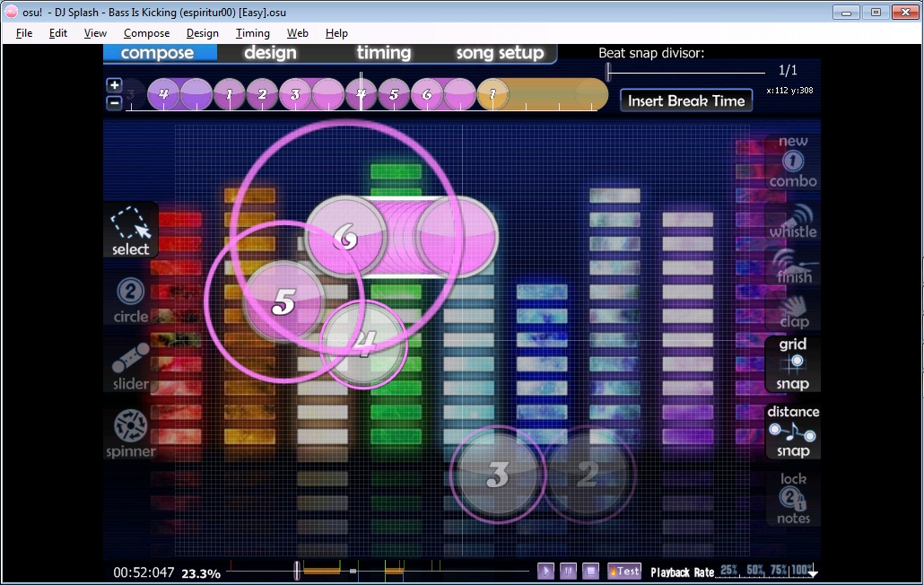The image size is (924, 585).
Task: Set playback rate to 75%
Action: pyautogui.click(x=779, y=571)
